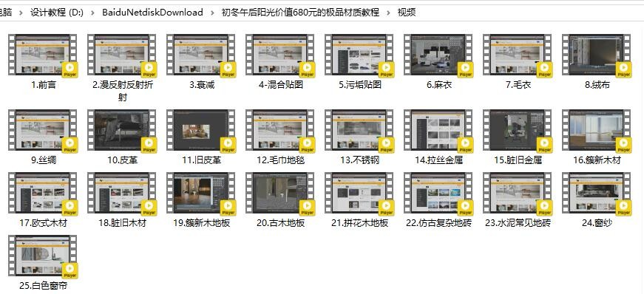Select the 6.麻衣 video file icon
644x294 pixels.
(x=438, y=55)
